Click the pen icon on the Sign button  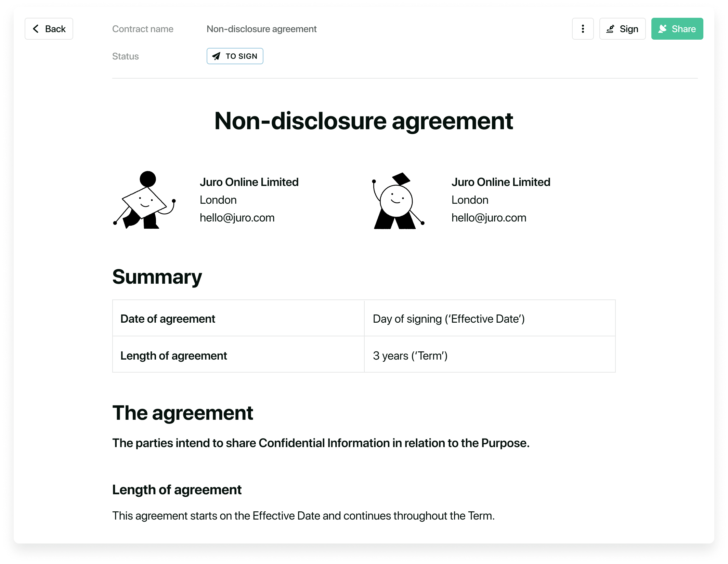point(610,29)
